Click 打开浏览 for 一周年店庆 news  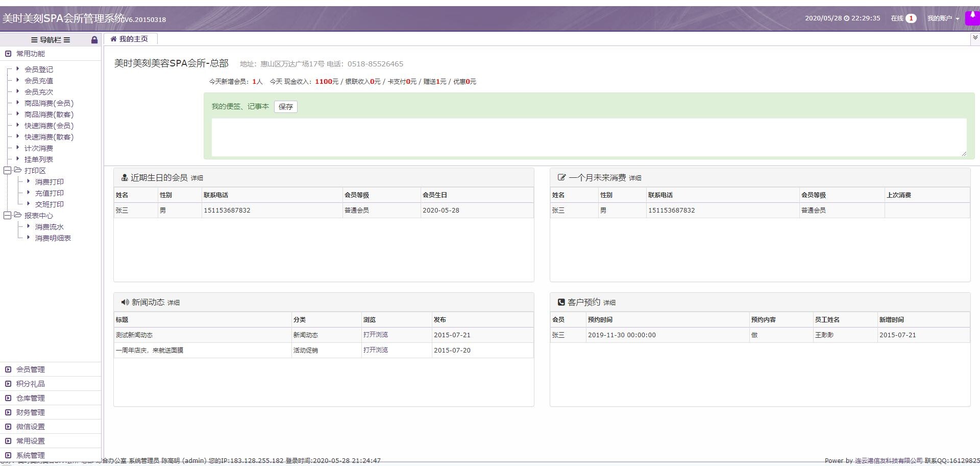click(376, 350)
